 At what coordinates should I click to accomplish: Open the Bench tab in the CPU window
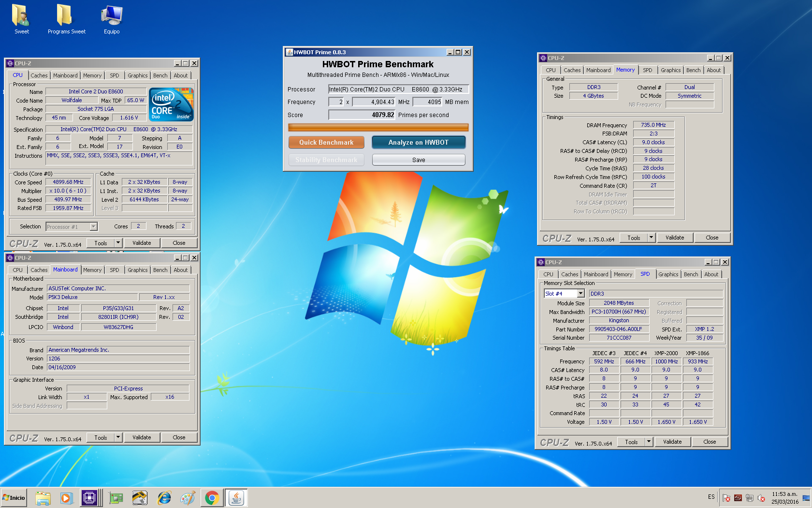pos(160,75)
